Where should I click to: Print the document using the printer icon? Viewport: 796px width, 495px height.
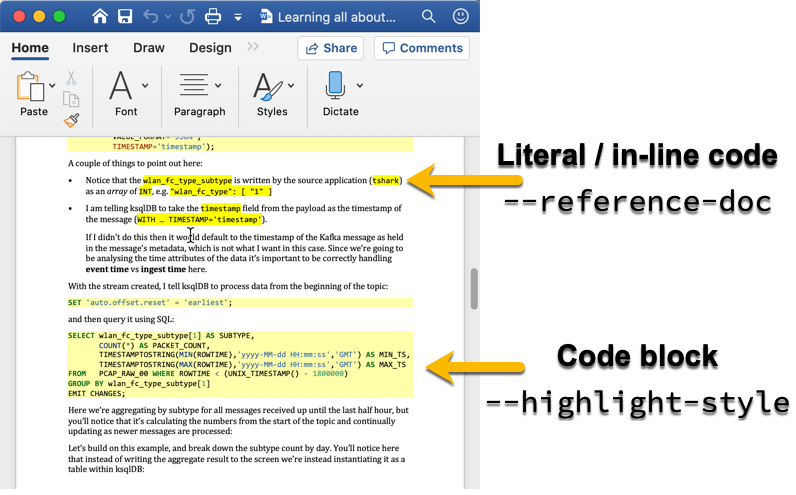coord(213,17)
